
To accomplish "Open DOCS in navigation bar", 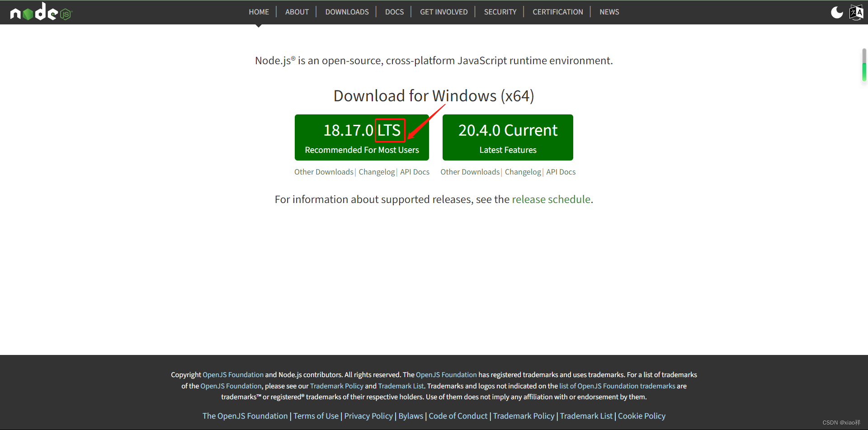I will [394, 12].
